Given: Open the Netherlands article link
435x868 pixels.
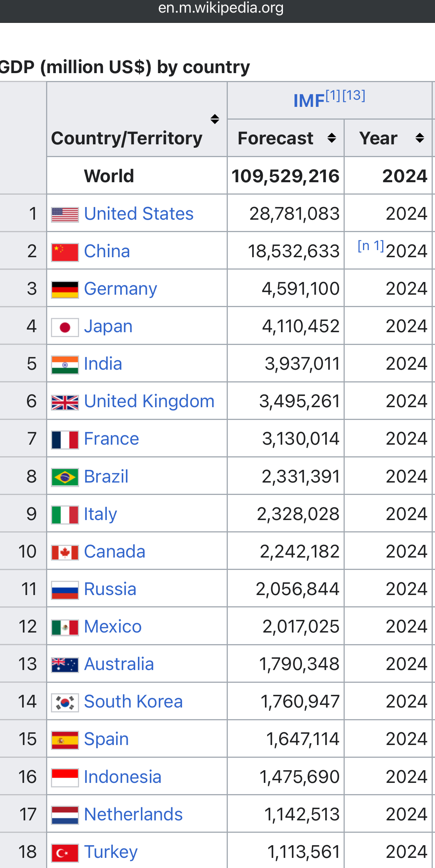Looking at the screenshot, I should tap(133, 814).
